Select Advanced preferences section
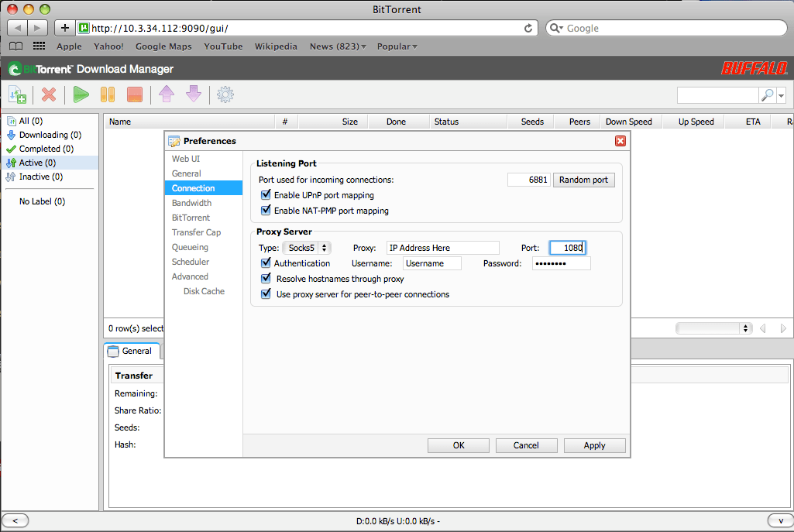This screenshot has height=532, width=794. 190,276
